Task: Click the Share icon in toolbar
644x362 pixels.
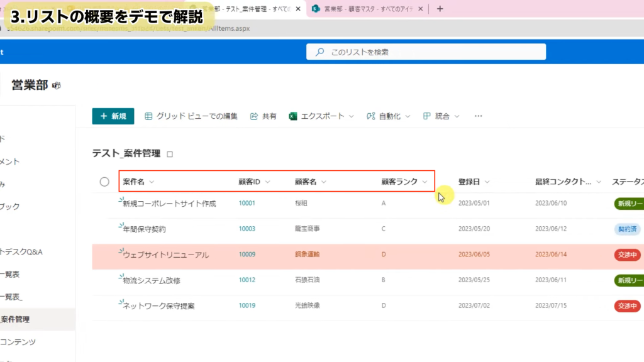Action: tap(254, 116)
